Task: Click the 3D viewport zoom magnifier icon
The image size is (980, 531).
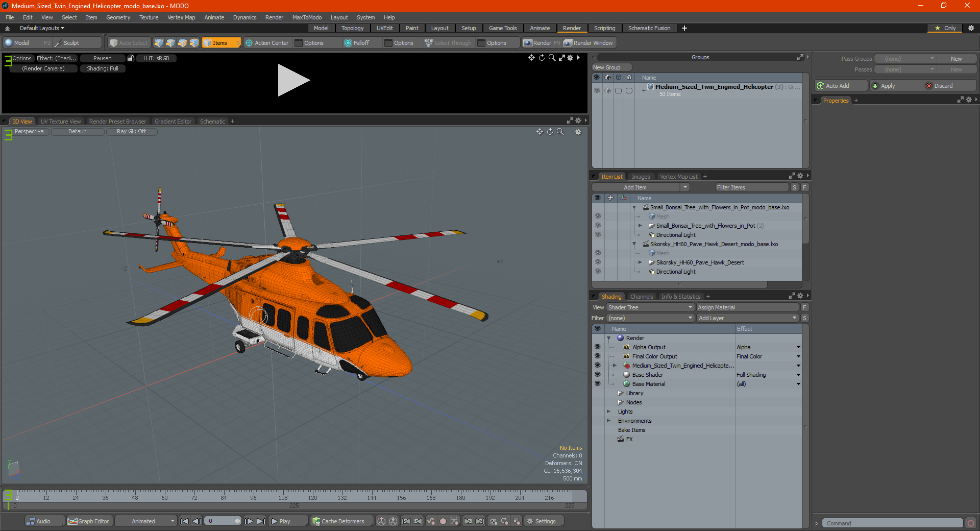Action: click(560, 132)
